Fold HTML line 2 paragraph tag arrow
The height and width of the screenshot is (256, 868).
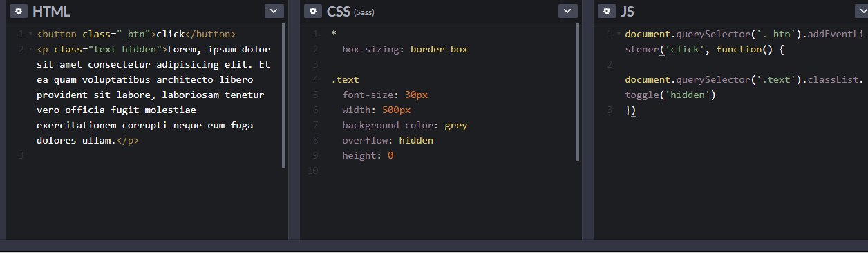click(30, 50)
